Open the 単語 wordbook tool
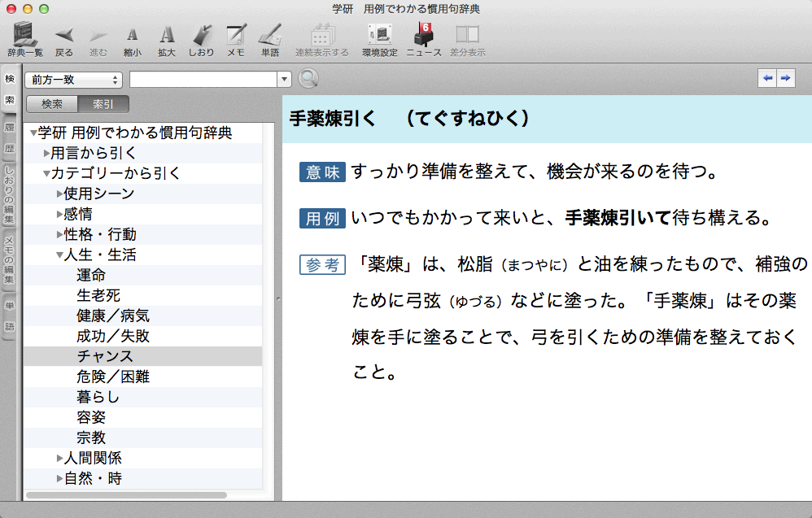Screen dimensions: 812x518 270,39
